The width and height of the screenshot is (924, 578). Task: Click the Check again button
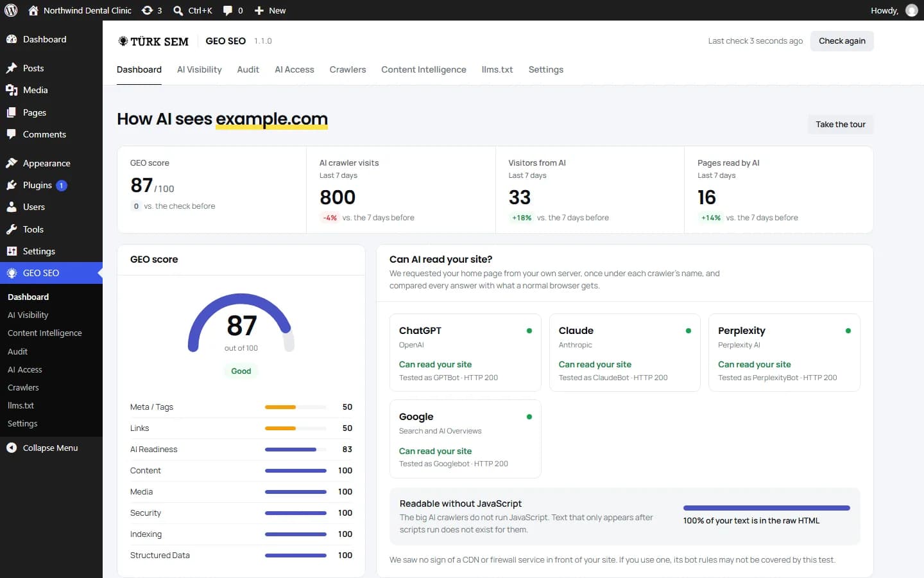tap(842, 41)
